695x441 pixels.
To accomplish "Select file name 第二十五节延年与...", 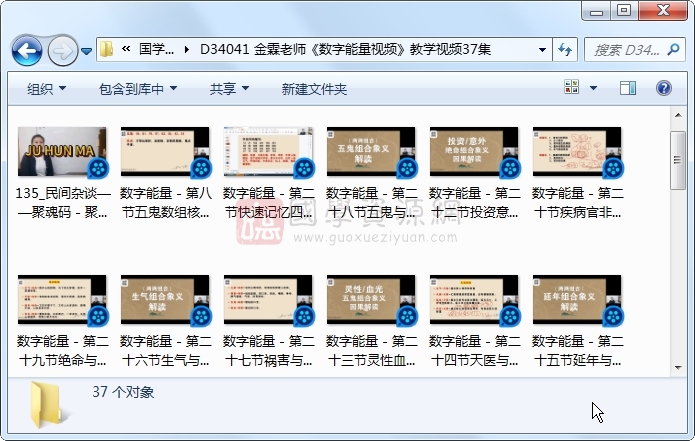I will pyautogui.click(x=578, y=351).
